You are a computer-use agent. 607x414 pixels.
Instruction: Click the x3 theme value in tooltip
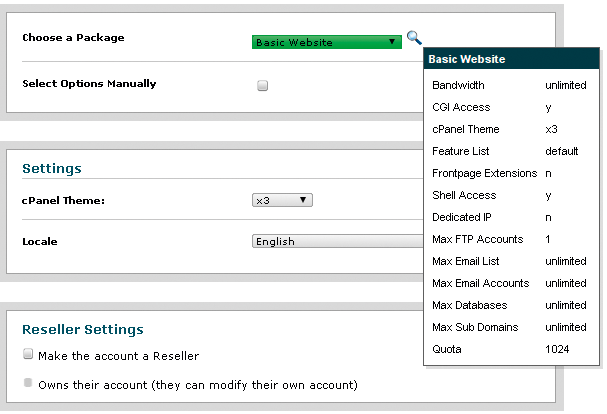[551, 129]
